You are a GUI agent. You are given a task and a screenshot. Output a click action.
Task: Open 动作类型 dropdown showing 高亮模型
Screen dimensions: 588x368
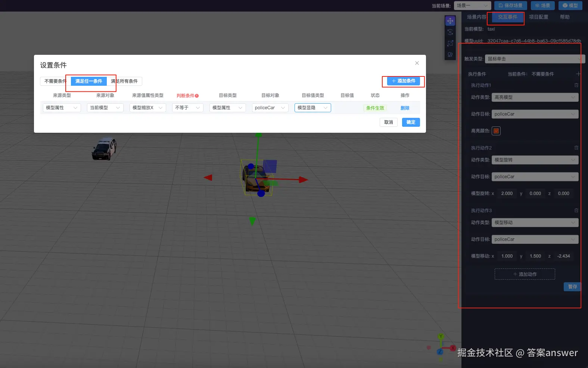pos(535,97)
